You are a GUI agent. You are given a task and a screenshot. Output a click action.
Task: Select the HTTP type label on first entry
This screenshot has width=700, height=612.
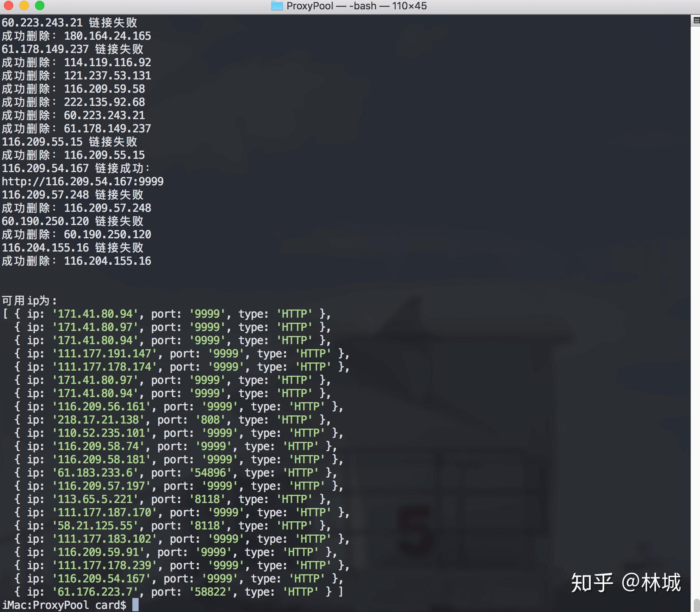pos(294,314)
